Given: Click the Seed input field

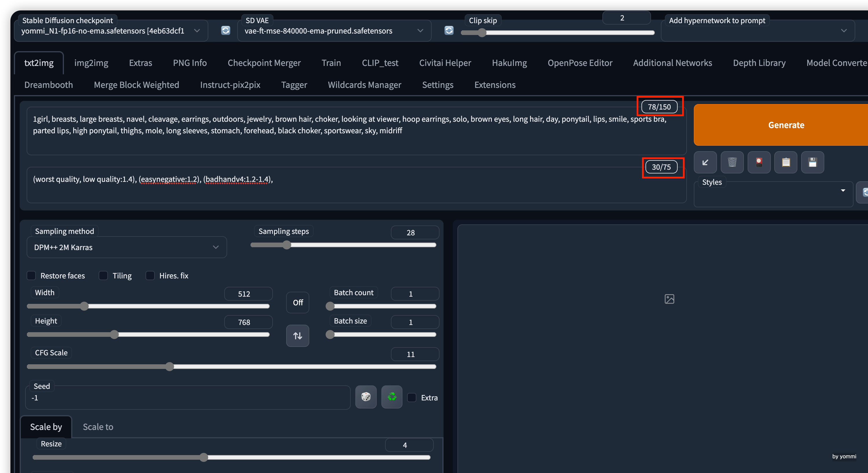Looking at the screenshot, I should pyautogui.click(x=188, y=398).
